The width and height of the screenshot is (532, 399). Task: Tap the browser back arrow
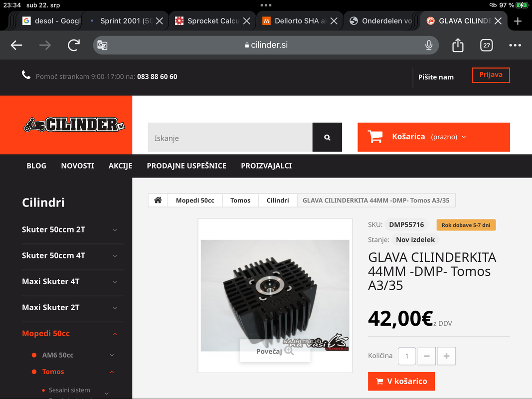[x=16, y=45]
